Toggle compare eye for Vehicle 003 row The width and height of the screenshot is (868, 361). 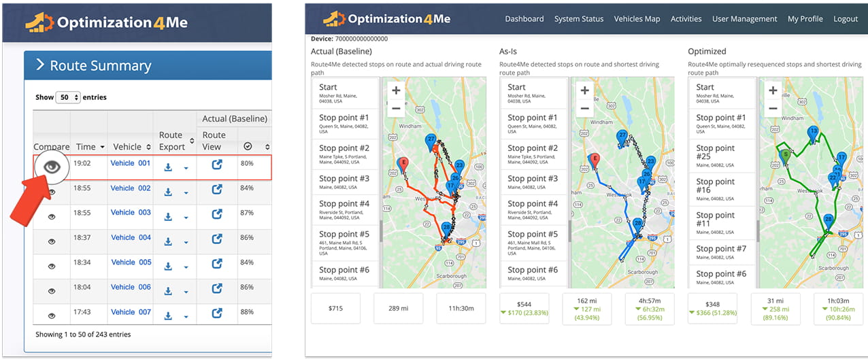tap(52, 217)
